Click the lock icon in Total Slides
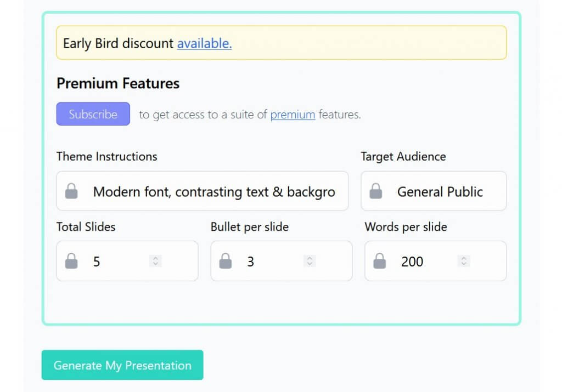This screenshot has width=562, height=392. click(71, 261)
